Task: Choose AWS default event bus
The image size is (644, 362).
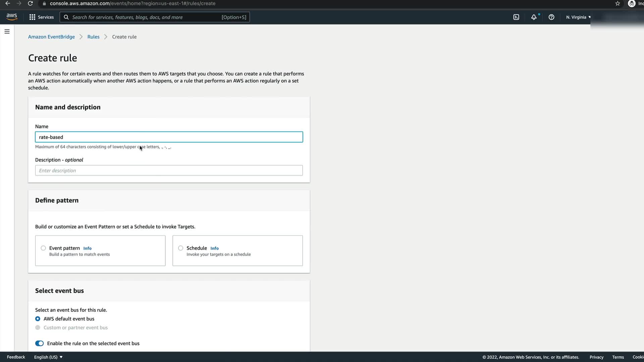Action: click(38, 319)
